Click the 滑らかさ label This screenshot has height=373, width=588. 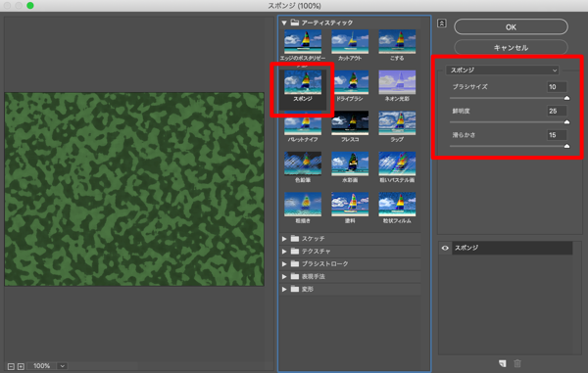coord(464,135)
